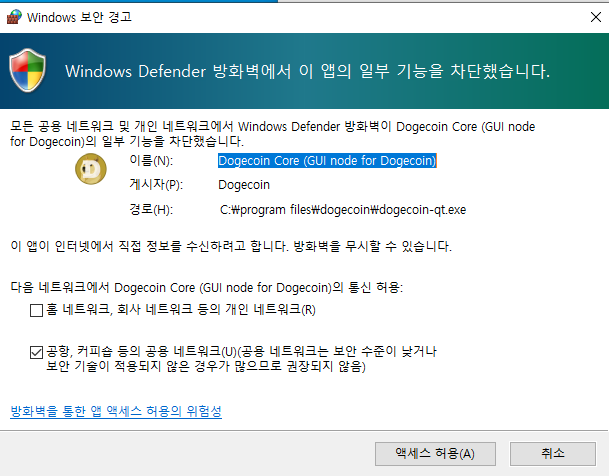Click the 이름(N): label
This screenshot has height=476, width=609.
pos(151,160)
